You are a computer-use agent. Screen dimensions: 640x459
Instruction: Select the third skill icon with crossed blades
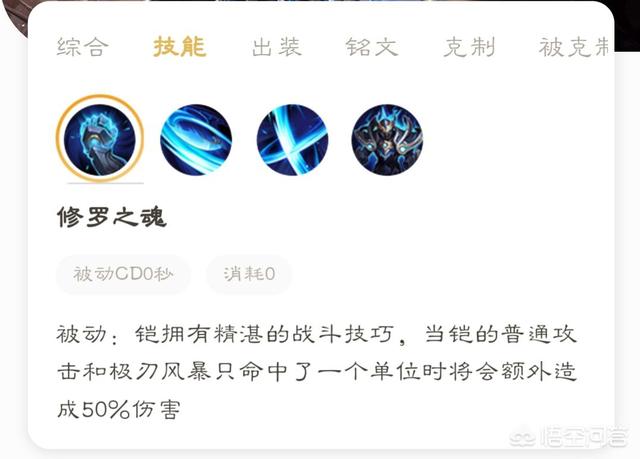[x=292, y=140]
